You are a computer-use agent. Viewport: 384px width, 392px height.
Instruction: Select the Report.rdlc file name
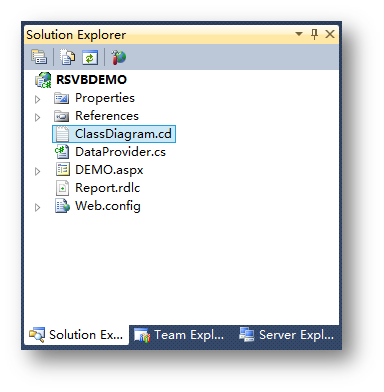107,188
